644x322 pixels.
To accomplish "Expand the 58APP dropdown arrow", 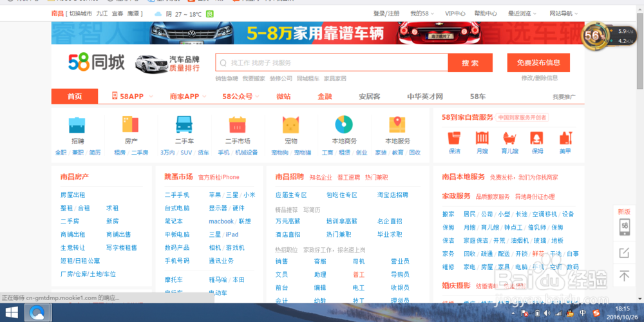I will (x=151, y=97).
